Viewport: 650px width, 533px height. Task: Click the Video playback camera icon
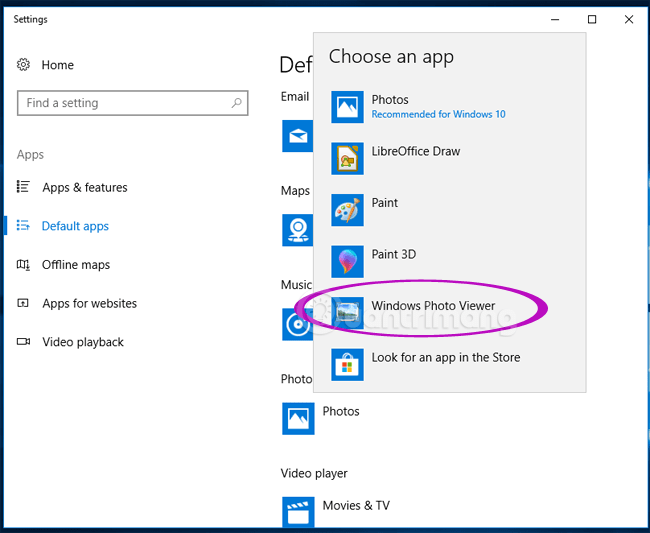(x=23, y=342)
